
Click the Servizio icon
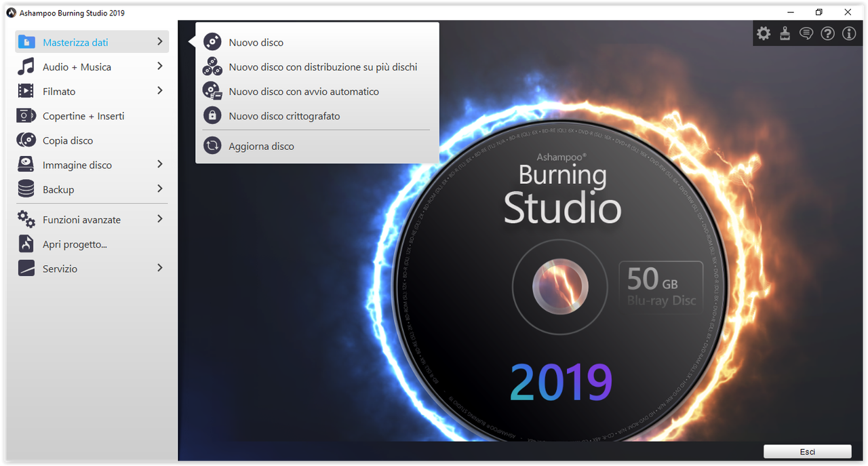pyautogui.click(x=26, y=269)
